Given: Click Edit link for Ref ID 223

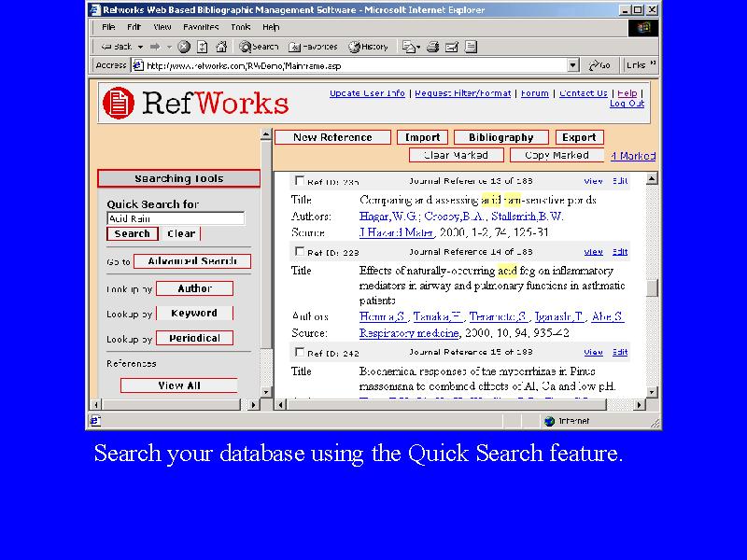Looking at the screenshot, I should (620, 251).
